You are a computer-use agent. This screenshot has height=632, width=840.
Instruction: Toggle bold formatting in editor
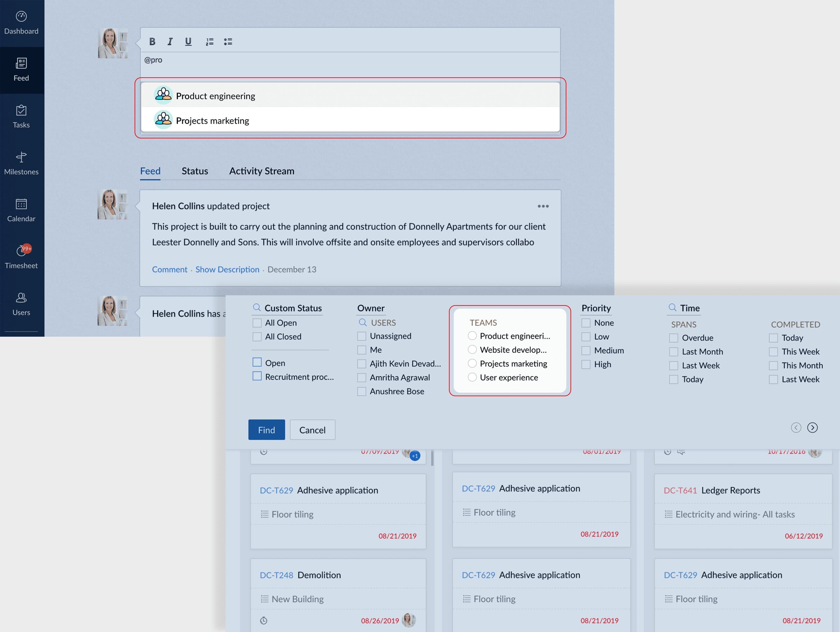(x=152, y=41)
